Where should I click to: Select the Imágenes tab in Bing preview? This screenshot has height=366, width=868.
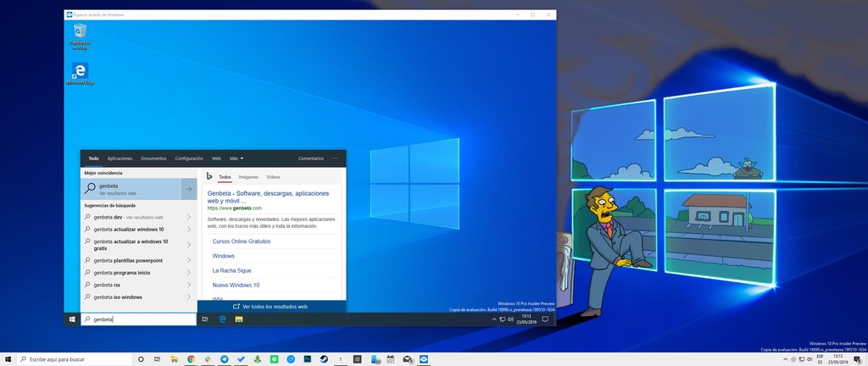pyautogui.click(x=248, y=177)
